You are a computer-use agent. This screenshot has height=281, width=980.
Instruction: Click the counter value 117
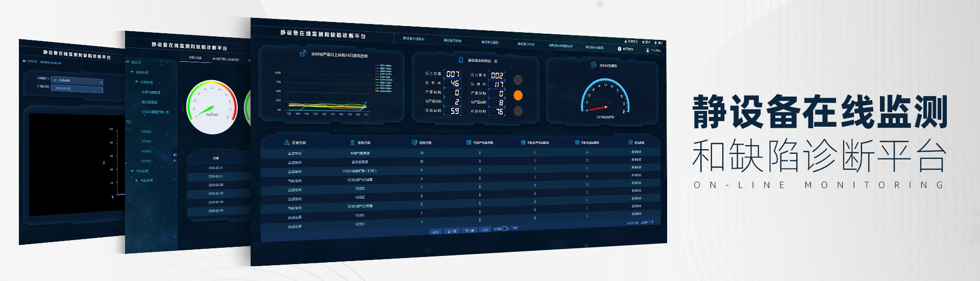[497, 84]
